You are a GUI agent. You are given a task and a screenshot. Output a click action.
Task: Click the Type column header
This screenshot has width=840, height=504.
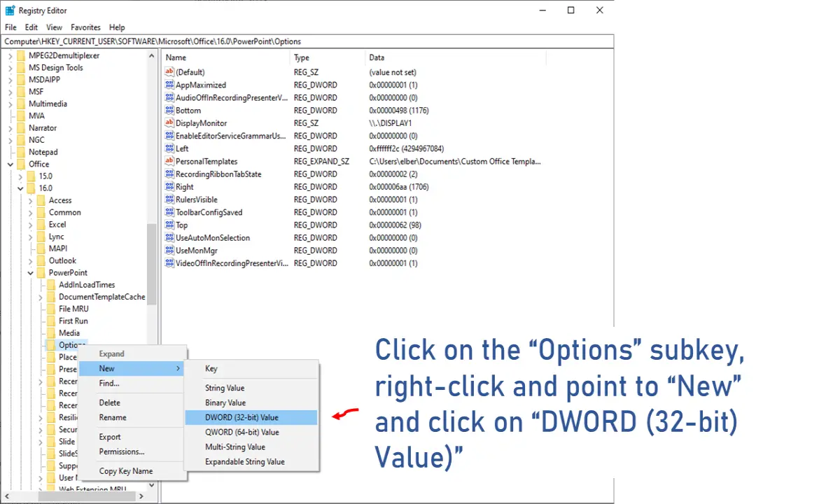click(328, 57)
